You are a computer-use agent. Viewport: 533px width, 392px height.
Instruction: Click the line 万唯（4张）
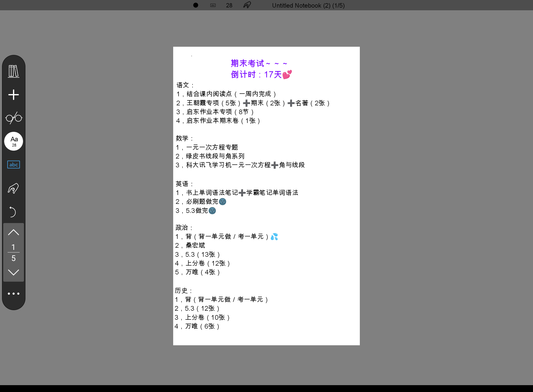point(198,272)
